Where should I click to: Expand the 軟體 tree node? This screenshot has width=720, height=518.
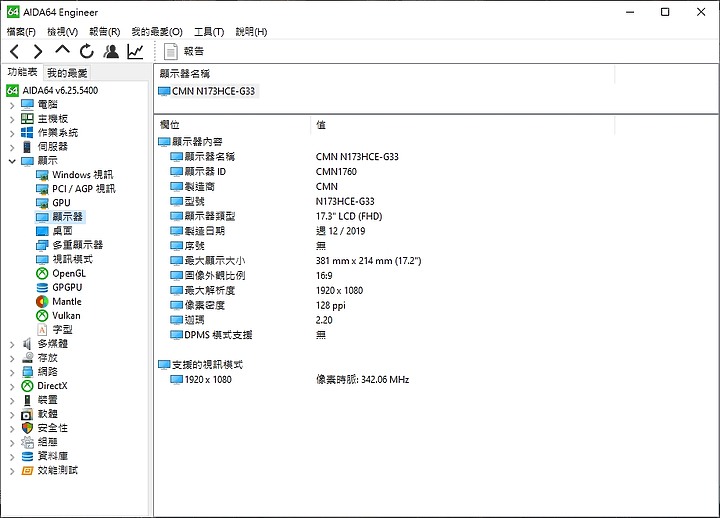click(x=12, y=415)
